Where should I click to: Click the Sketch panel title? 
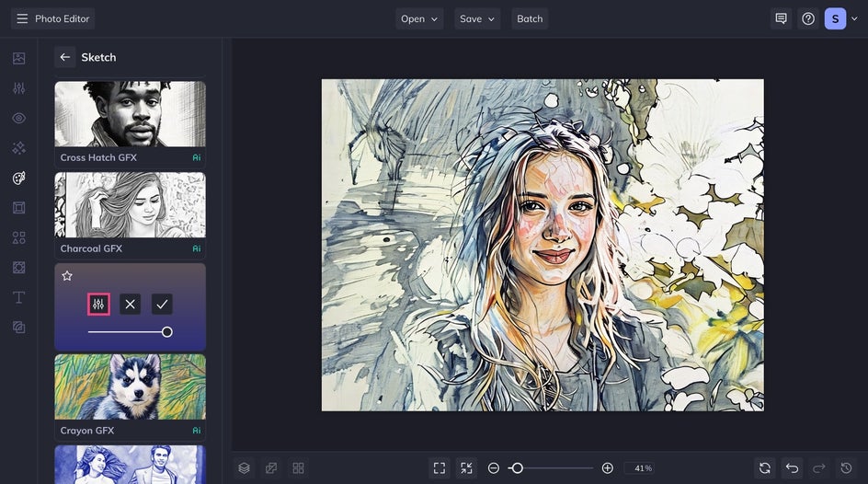(x=98, y=57)
